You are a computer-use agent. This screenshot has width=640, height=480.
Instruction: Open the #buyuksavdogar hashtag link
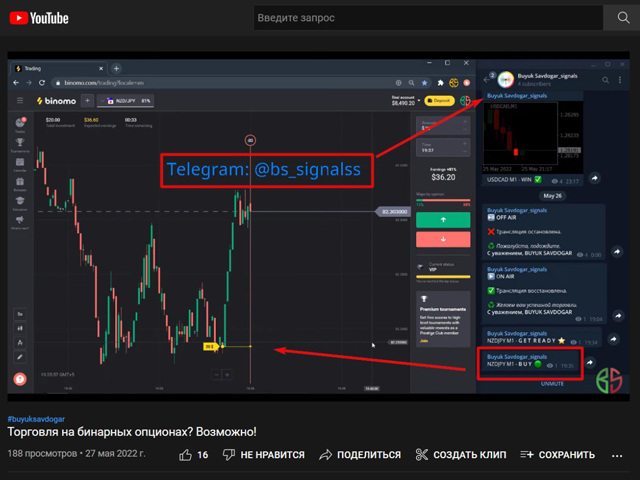point(36,419)
